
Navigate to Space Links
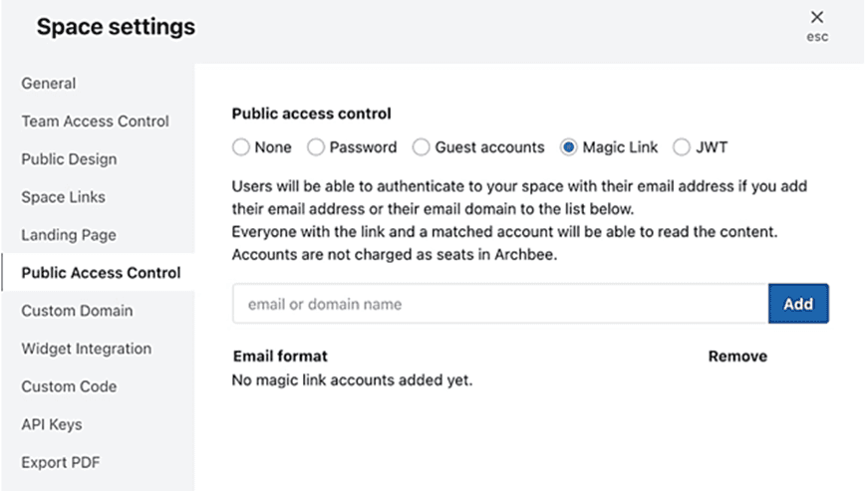[63, 197]
